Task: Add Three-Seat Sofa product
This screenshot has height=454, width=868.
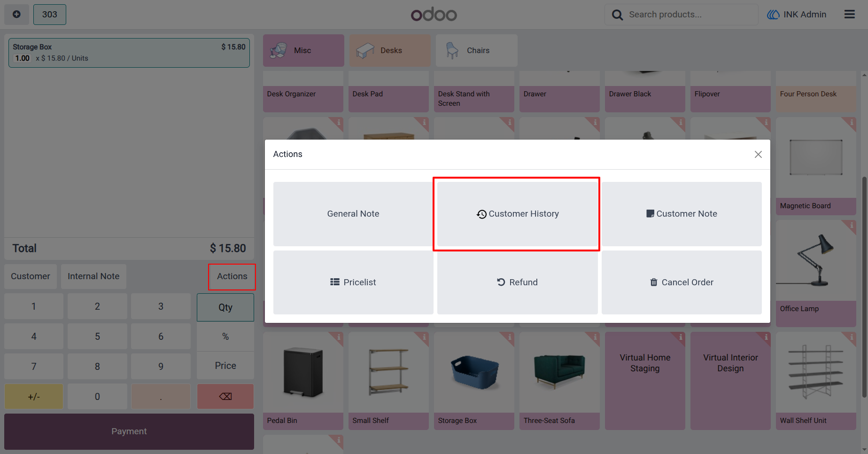Action: 559,381
